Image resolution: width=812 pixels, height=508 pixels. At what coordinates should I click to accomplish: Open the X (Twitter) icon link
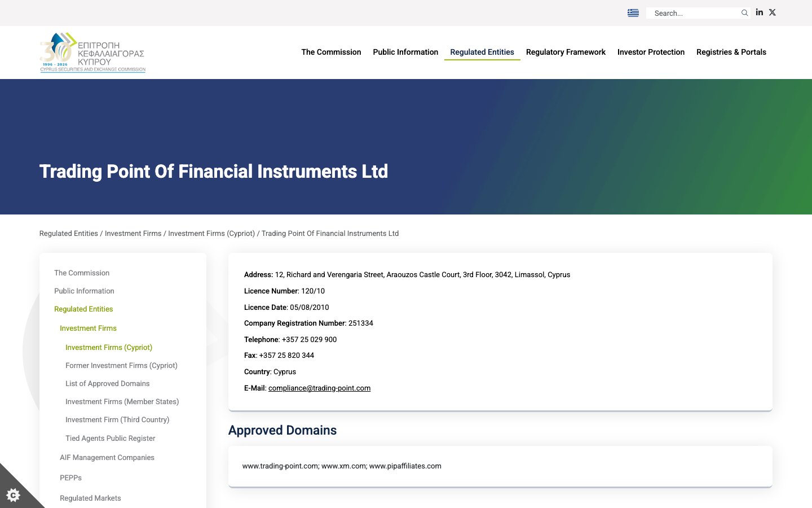coord(773,12)
